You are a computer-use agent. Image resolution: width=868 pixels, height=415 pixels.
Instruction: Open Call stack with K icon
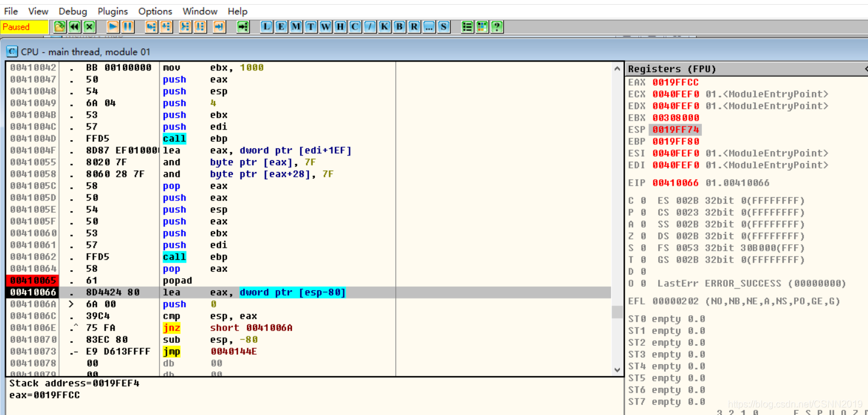385,27
